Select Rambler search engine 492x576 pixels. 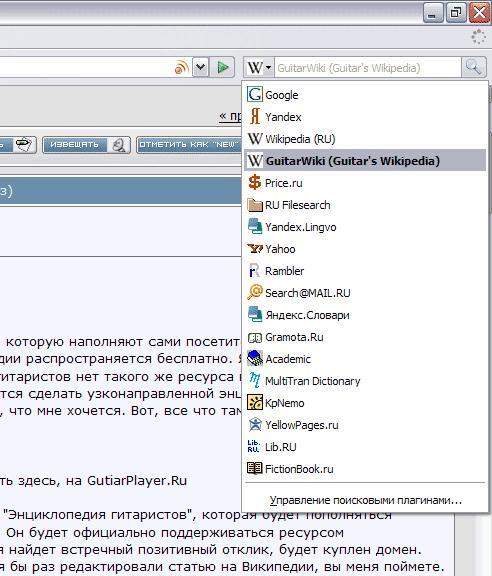point(365,271)
